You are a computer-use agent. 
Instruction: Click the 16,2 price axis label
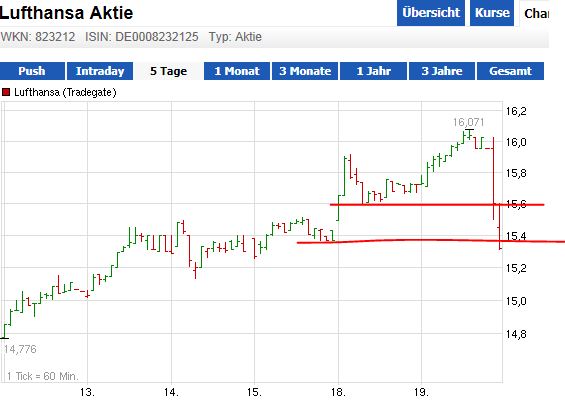point(516,111)
